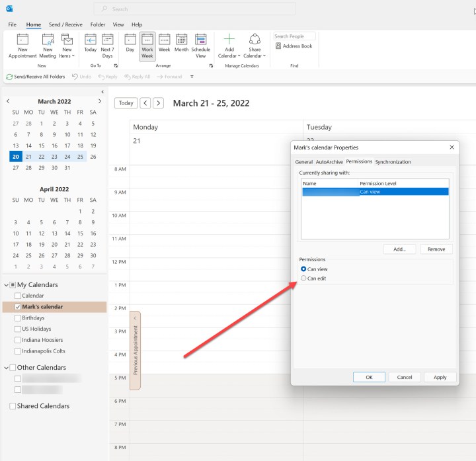Open the AutoArchive tab in Properties
This screenshot has width=476, height=461.
(329, 162)
